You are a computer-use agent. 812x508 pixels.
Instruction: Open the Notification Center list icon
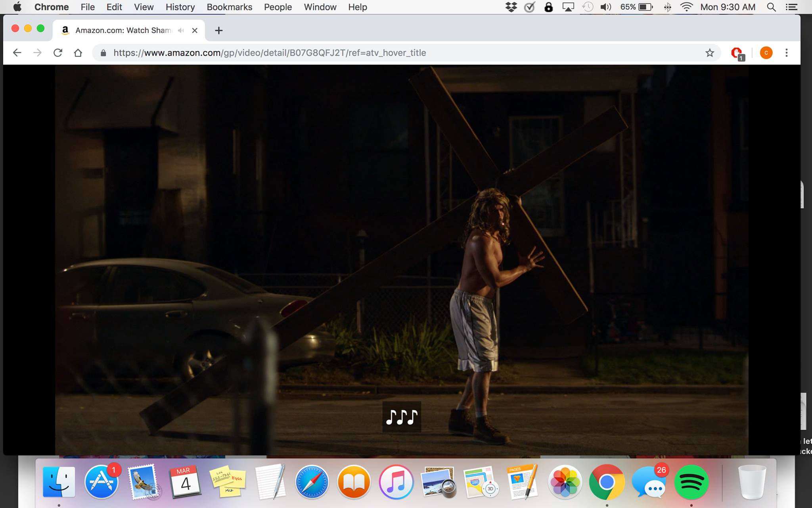(791, 7)
